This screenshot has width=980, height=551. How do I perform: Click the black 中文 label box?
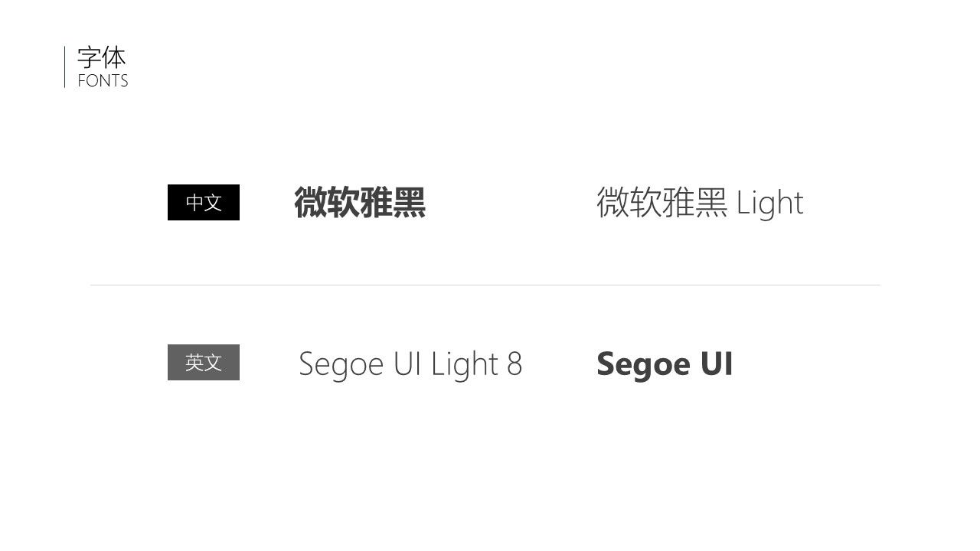pyautogui.click(x=204, y=202)
